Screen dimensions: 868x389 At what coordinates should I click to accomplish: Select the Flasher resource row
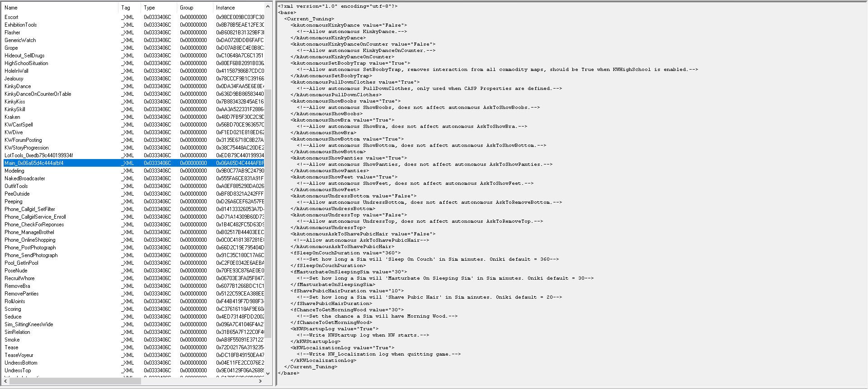click(x=134, y=33)
